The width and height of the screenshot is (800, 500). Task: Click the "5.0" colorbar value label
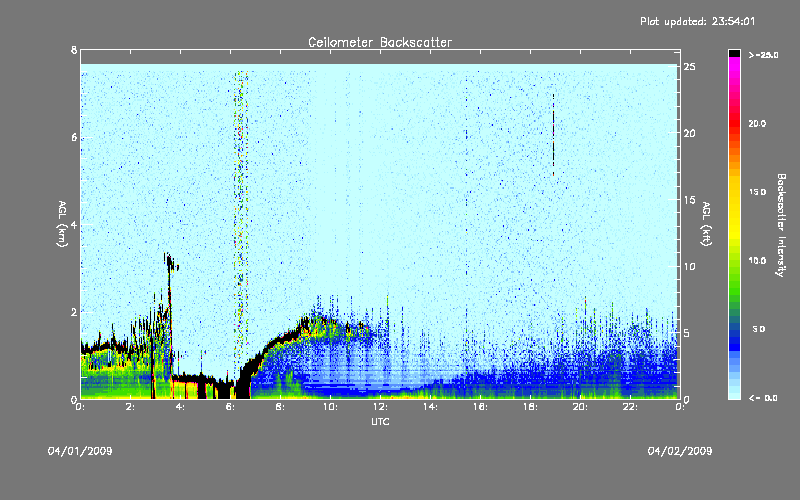click(759, 329)
